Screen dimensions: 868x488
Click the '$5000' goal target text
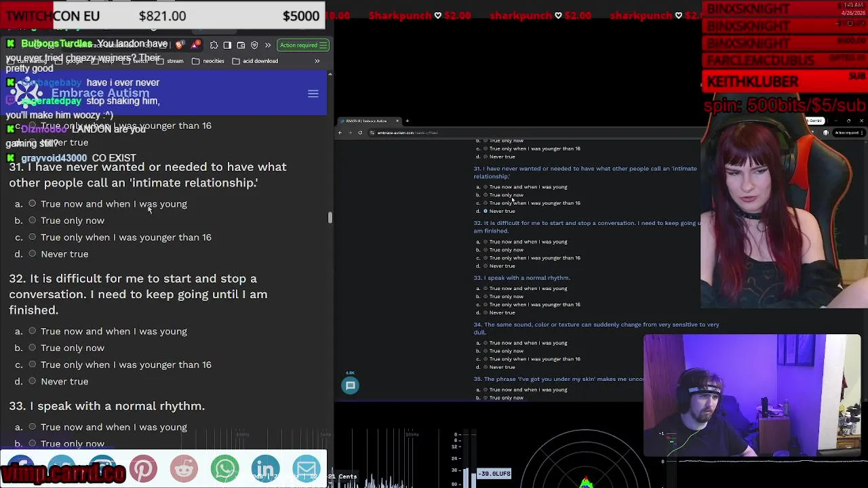(301, 16)
